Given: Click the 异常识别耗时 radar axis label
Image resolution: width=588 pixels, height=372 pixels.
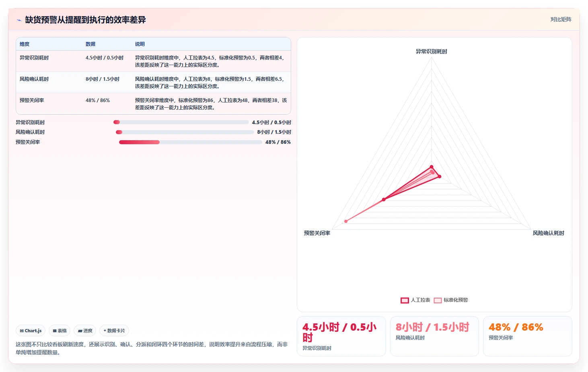Looking at the screenshot, I should [432, 51].
